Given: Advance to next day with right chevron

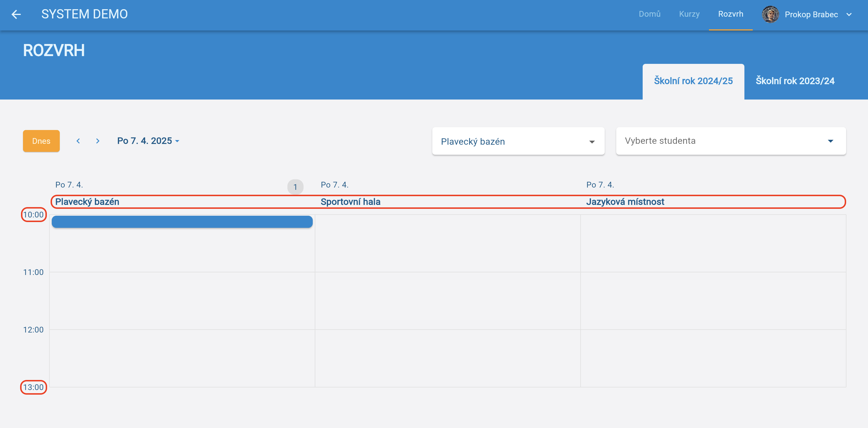Looking at the screenshot, I should click(98, 141).
